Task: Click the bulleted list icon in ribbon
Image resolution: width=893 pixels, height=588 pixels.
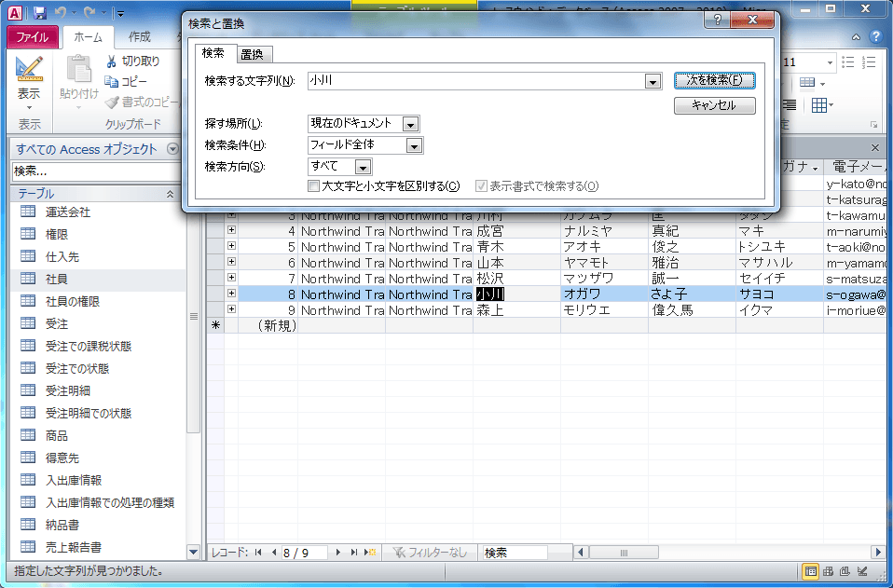Action: (x=848, y=62)
